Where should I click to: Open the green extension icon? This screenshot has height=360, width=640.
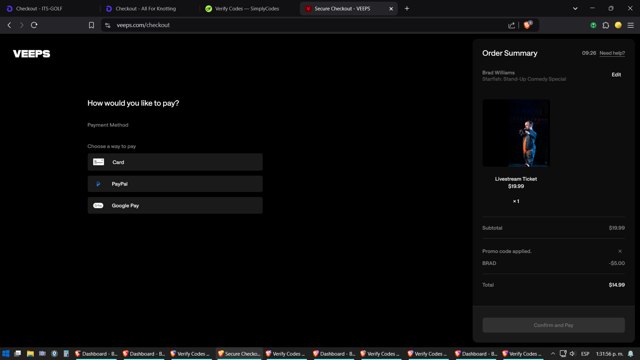point(593,25)
